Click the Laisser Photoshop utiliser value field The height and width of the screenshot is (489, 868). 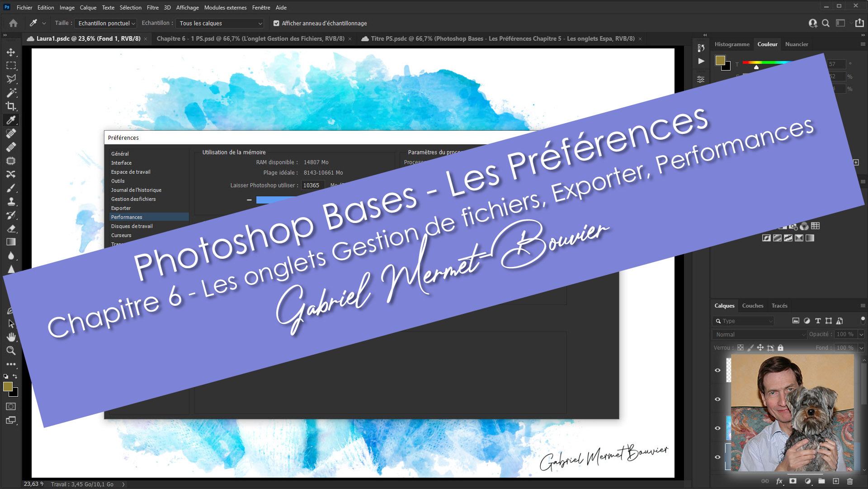312,185
